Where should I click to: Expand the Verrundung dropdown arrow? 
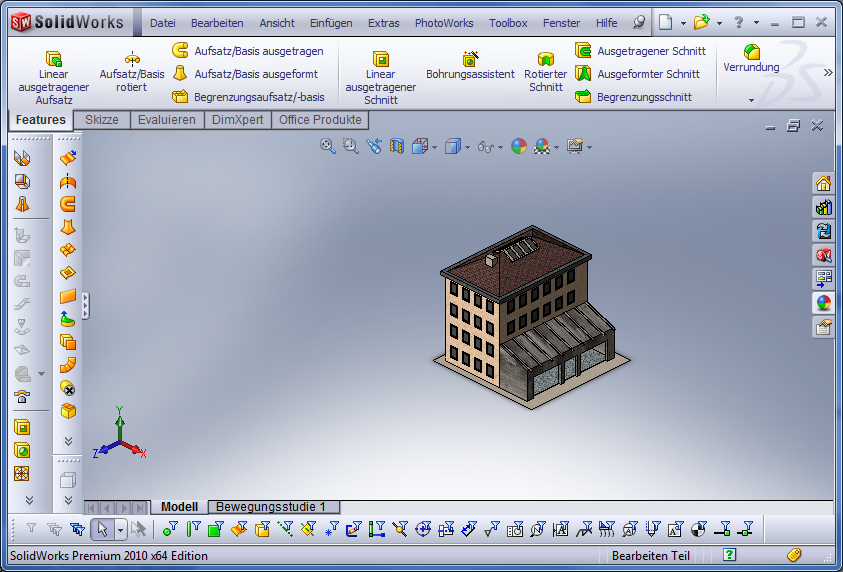[751, 100]
